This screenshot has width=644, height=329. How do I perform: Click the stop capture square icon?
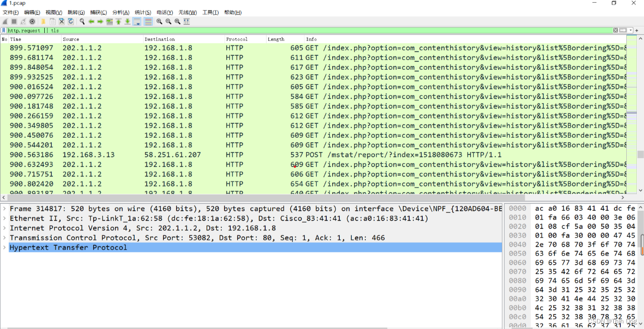pyautogui.click(x=14, y=21)
